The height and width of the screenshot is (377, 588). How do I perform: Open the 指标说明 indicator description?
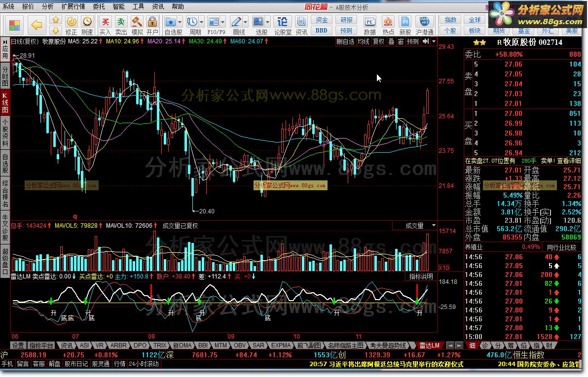pyautogui.click(x=421, y=276)
